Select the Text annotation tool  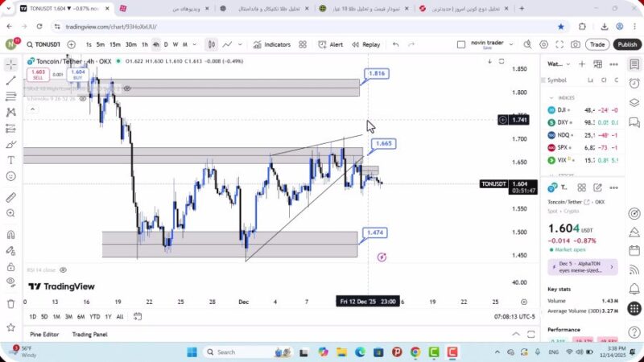pyautogui.click(x=10, y=159)
